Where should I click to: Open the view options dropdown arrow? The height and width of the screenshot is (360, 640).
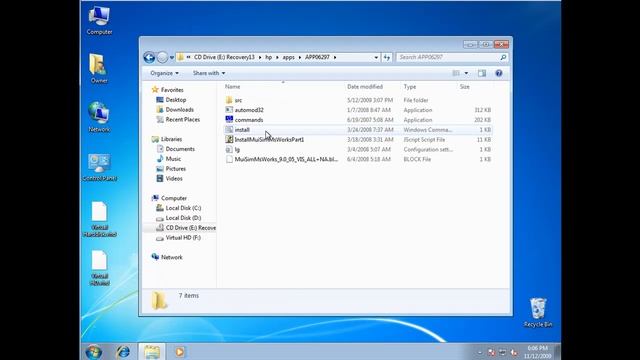(466, 73)
